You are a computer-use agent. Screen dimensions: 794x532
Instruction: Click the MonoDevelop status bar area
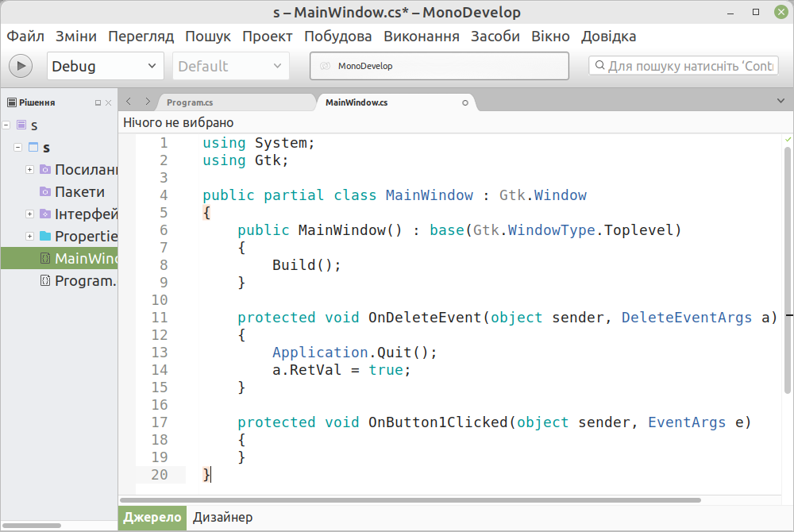(439, 66)
